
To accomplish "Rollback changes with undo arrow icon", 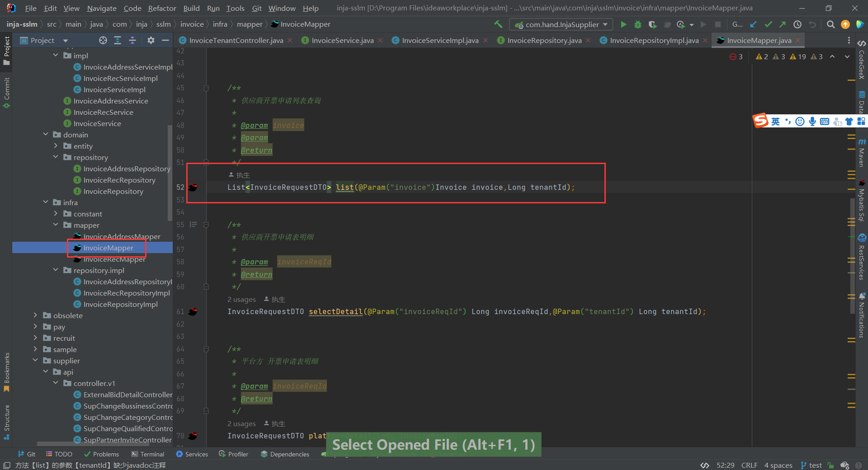I will 812,24.
